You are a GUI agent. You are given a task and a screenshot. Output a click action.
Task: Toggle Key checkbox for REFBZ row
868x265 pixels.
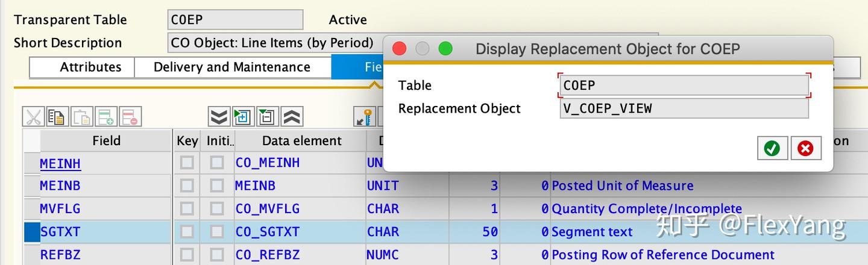[x=187, y=255]
